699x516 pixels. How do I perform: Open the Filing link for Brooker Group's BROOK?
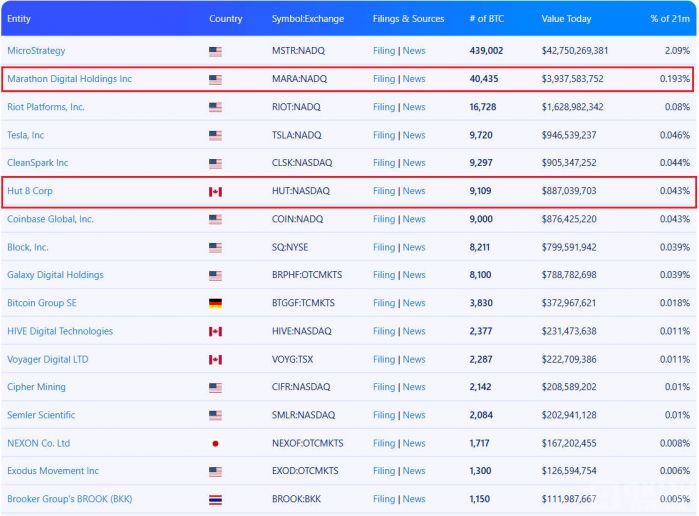pyautogui.click(x=384, y=499)
